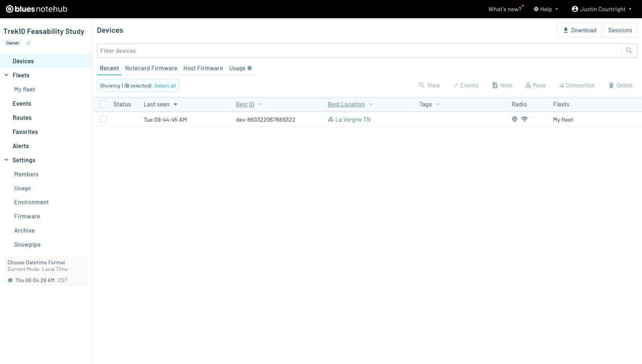642x364 pixels.
Task: Click the GPS location radio icon
Action: pyautogui.click(x=515, y=120)
